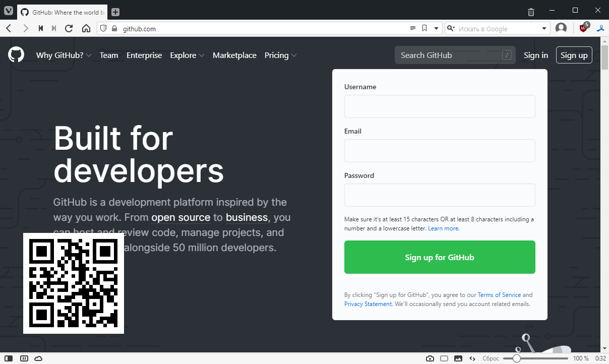609x364 pixels.
Task: Open the Enterprise navigation item
Action: point(144,55)
